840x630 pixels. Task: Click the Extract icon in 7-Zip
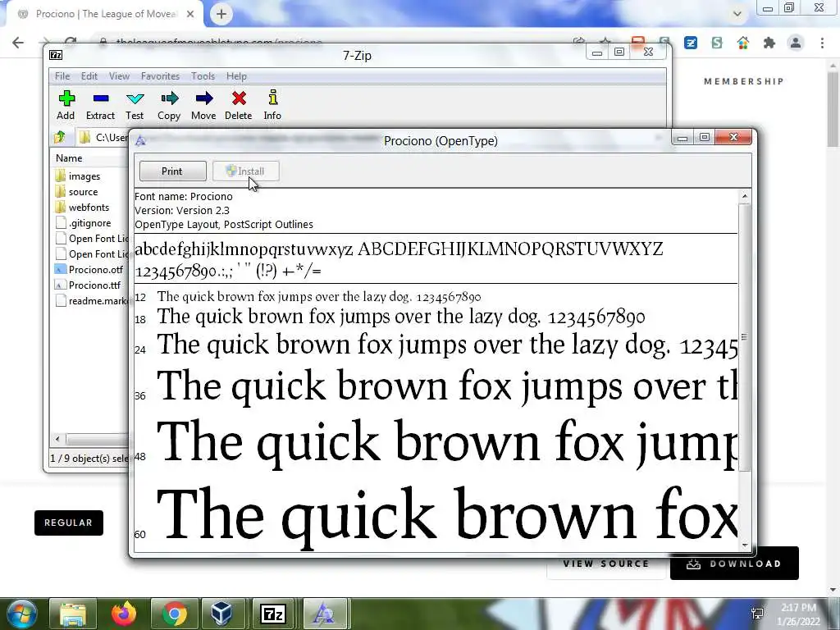tap(100, 105)
